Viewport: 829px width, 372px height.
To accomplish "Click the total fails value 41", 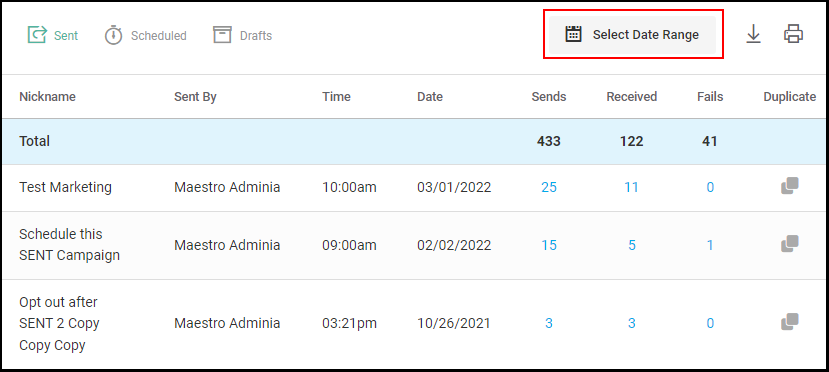I will coord(710,141).
